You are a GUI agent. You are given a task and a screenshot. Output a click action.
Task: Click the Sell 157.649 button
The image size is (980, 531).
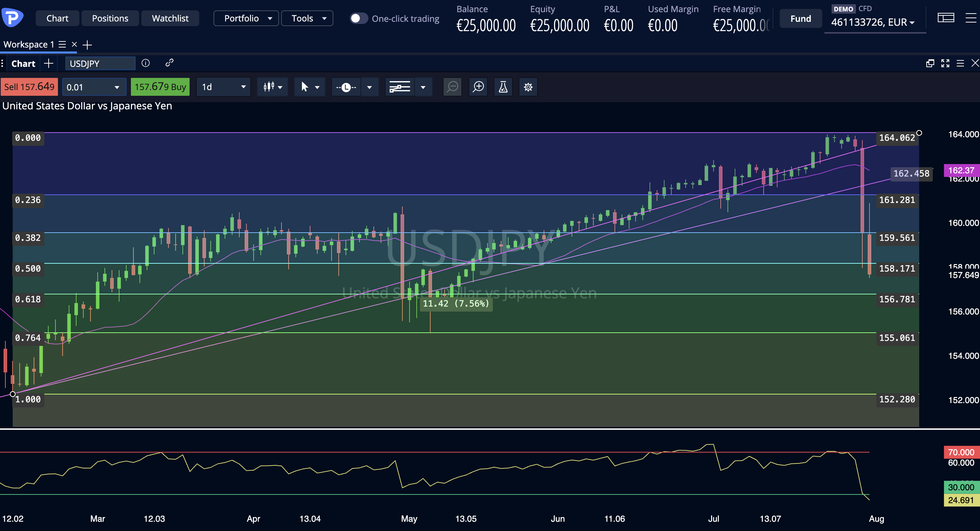point(29,87)
